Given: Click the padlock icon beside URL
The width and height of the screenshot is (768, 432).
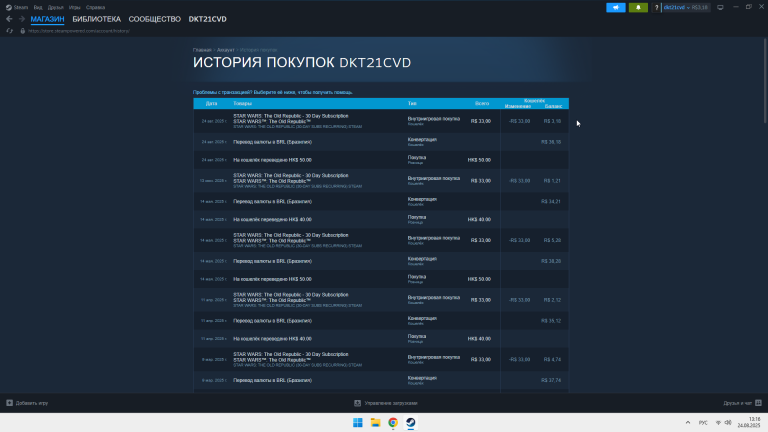Looking at the screenshot, I should point(23,31).
